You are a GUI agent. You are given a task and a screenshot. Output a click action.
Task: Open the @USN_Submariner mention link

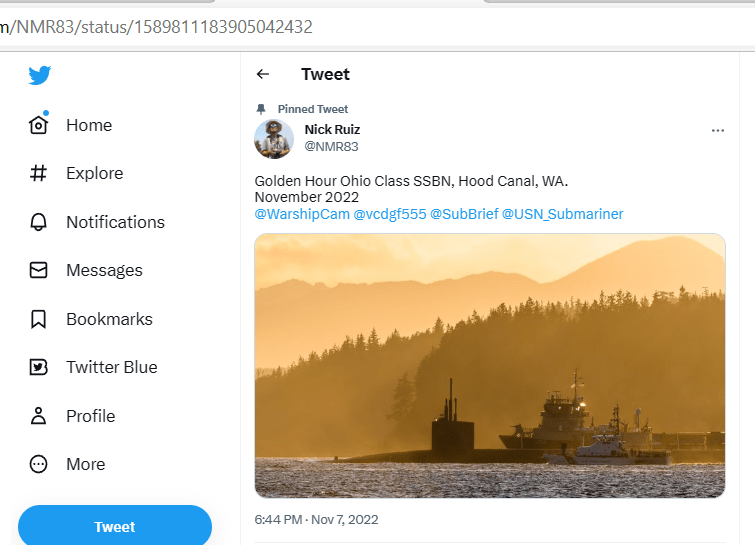tap(562, 214)
